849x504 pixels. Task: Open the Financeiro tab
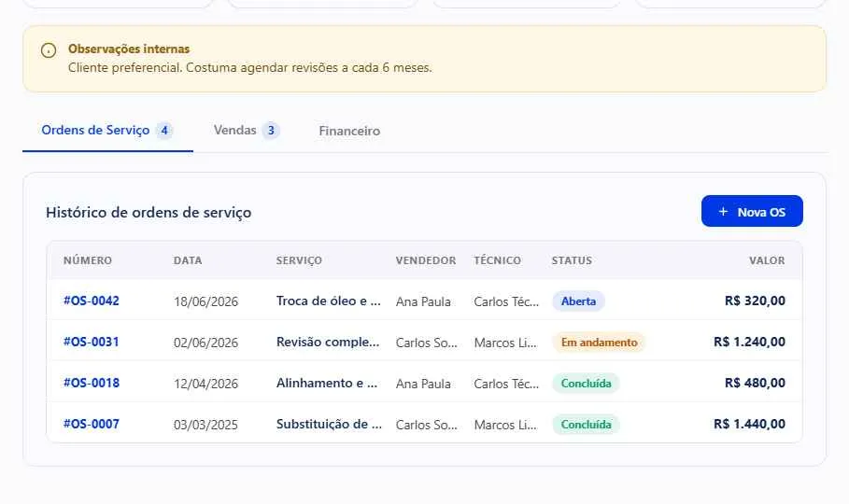click(349, 131)
